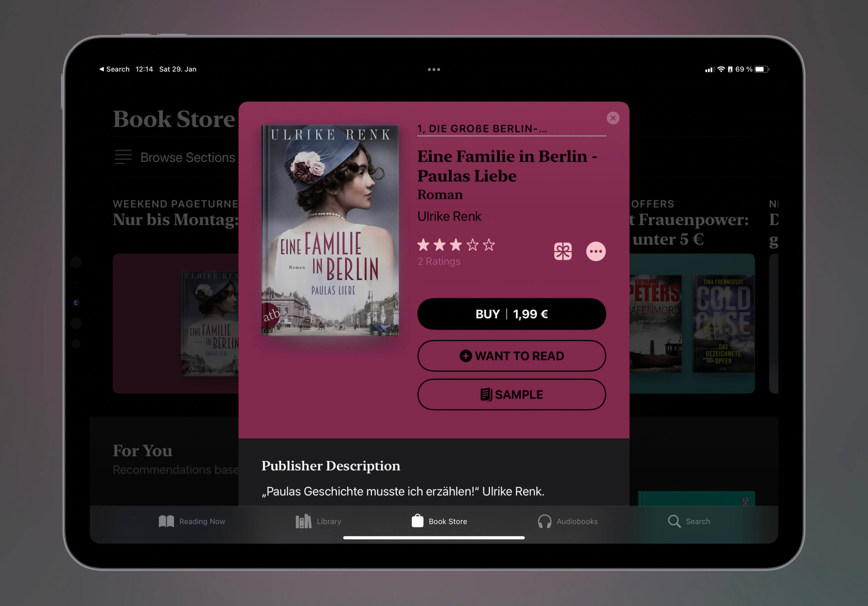This screenshot has height=606, width=868.
Task: Return to Search via back arrow
Action: [114, 69]
